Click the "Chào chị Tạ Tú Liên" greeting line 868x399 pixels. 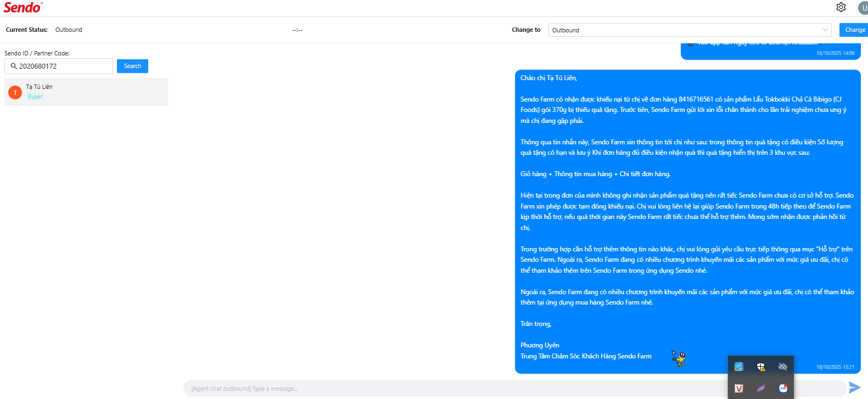tap(548, 78)
